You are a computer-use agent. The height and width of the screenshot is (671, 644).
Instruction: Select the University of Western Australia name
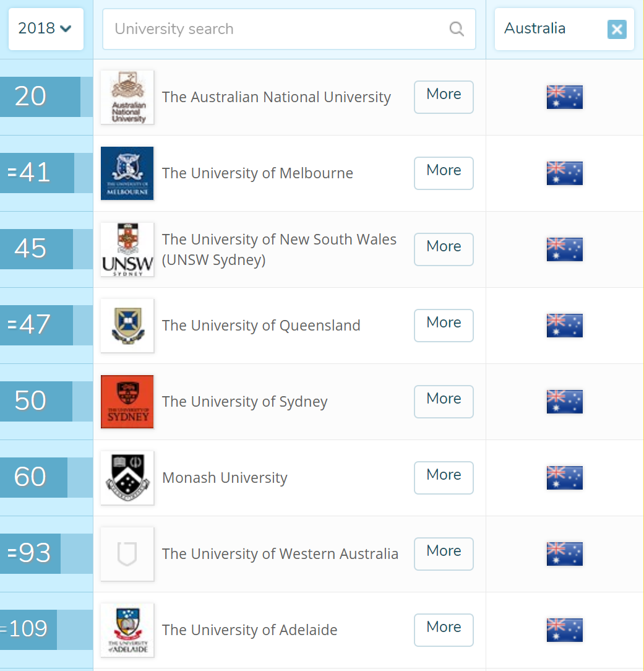click(280, 554)
